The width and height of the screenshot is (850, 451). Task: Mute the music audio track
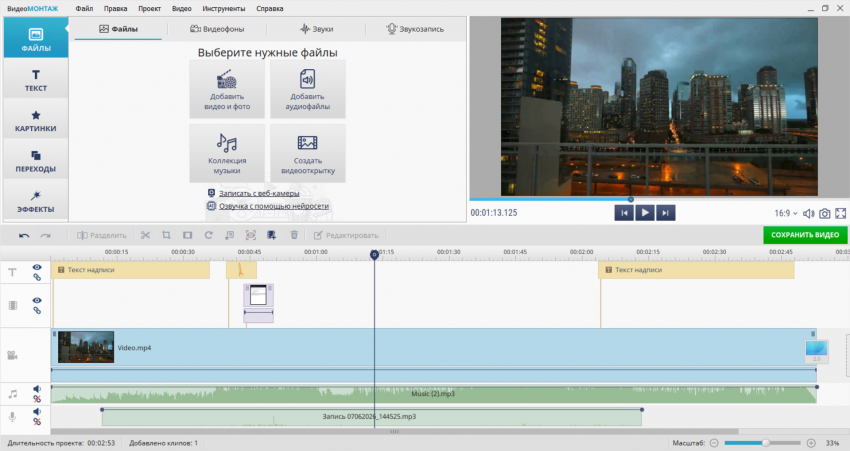click(x=37, y=389)
